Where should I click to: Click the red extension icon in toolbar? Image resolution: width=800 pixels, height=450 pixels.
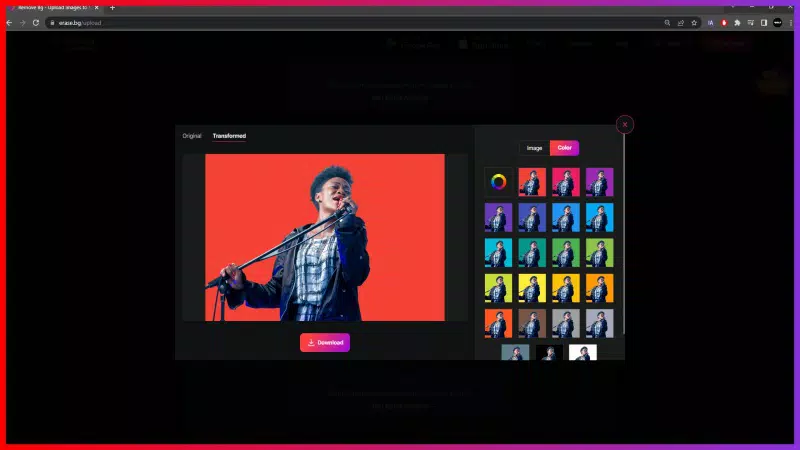tap(724, 23)
